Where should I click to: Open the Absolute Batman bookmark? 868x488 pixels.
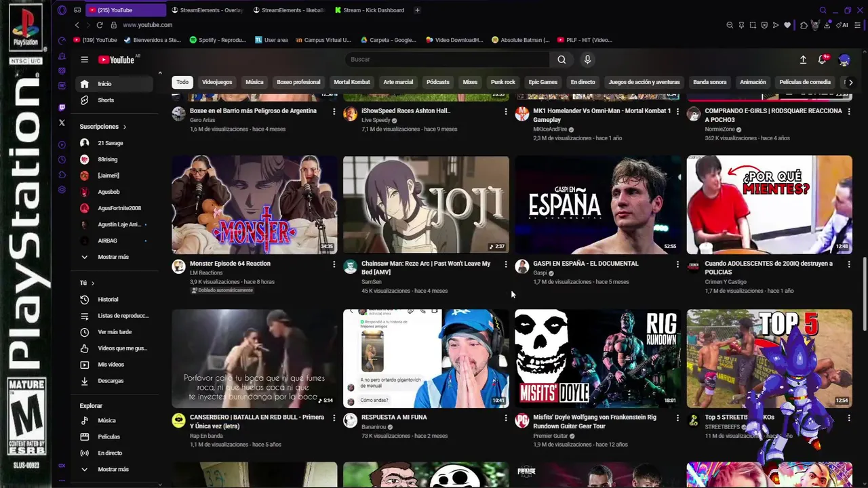click(521, 40)
